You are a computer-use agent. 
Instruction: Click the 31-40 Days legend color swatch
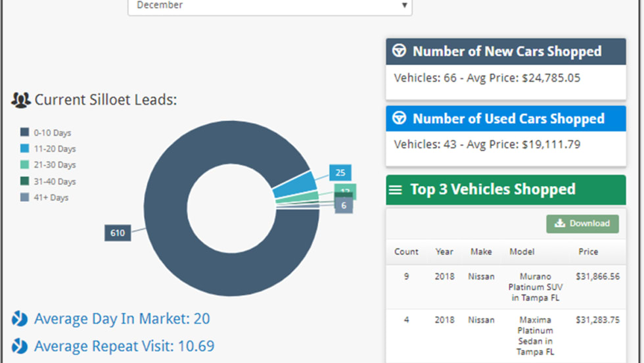tap(25, 181)
